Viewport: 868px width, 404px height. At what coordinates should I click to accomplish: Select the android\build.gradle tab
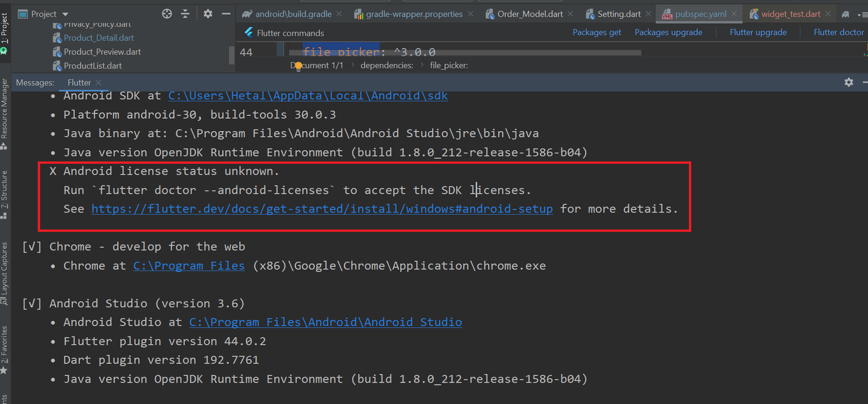(293, 14)
